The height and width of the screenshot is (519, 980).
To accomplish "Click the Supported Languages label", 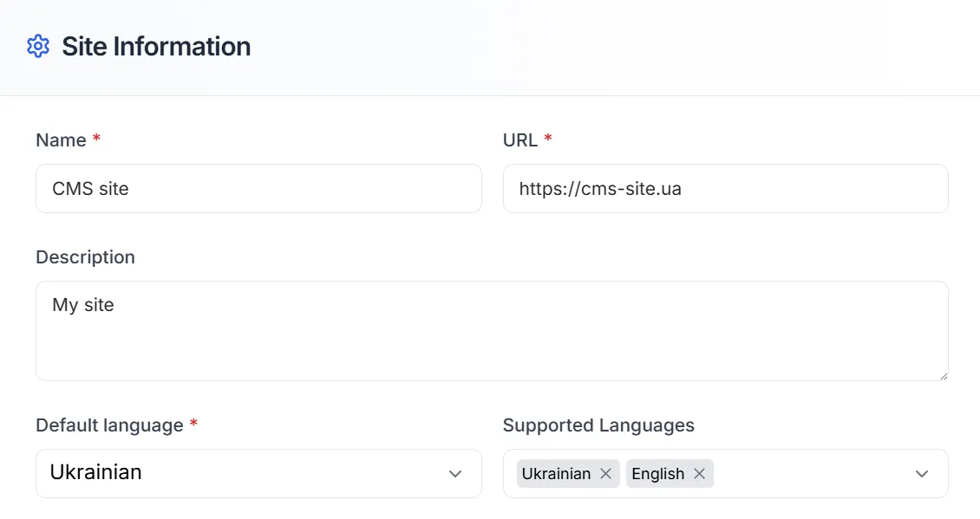I will [x=598, y=425].
